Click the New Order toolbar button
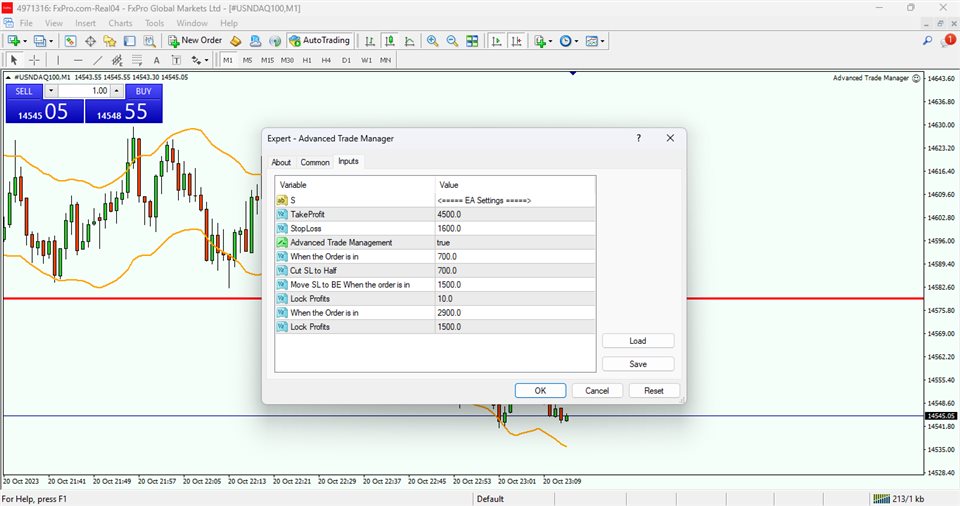This screenshot has height=506, width=960. pyautogui.click(x=195, y=40)
